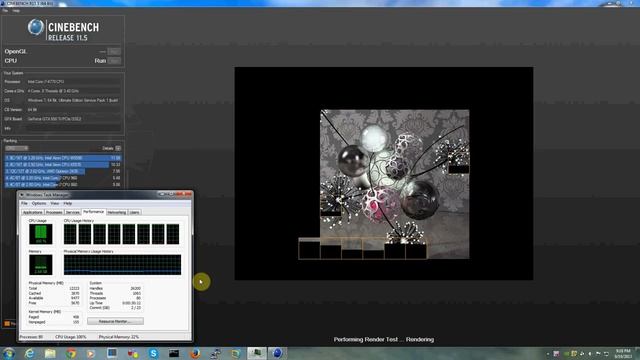The image size is (640, 360).
Task: Click the Physical Memory Usage History graph
Action: [122, 265]
